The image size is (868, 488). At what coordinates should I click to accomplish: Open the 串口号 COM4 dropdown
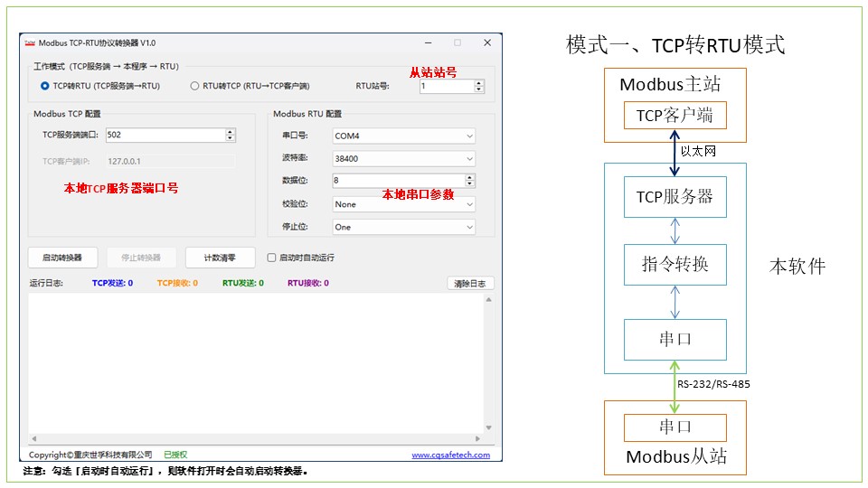pos(403,136)
